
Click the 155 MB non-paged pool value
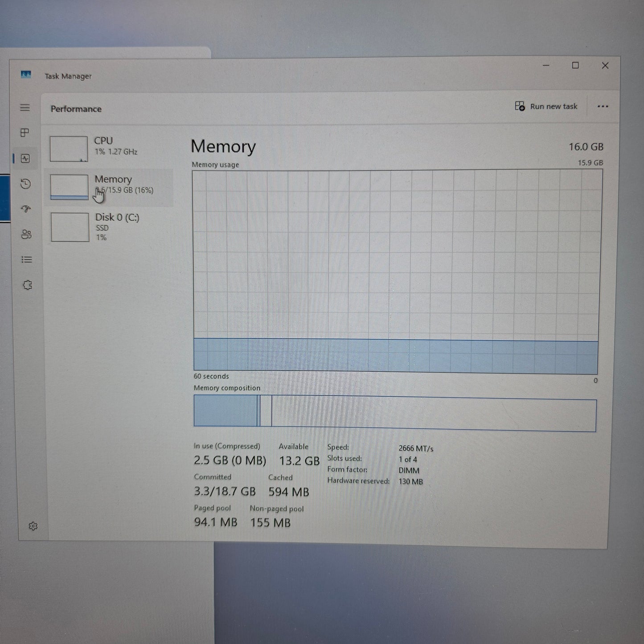point(270,522)
